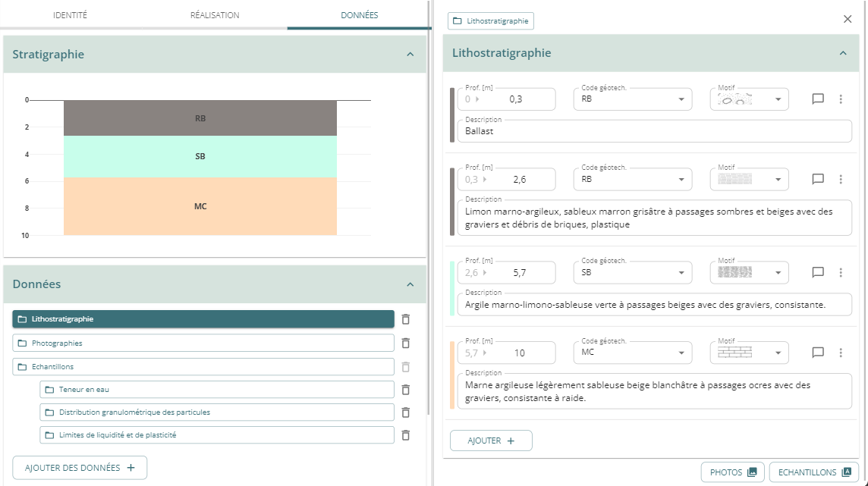The image size is (868, 486).
Task: Collapse the Données section
Action: coord(410,284)
